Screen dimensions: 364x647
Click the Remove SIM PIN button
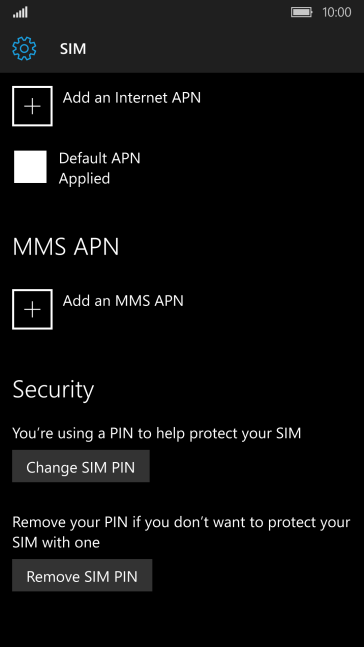82,575
